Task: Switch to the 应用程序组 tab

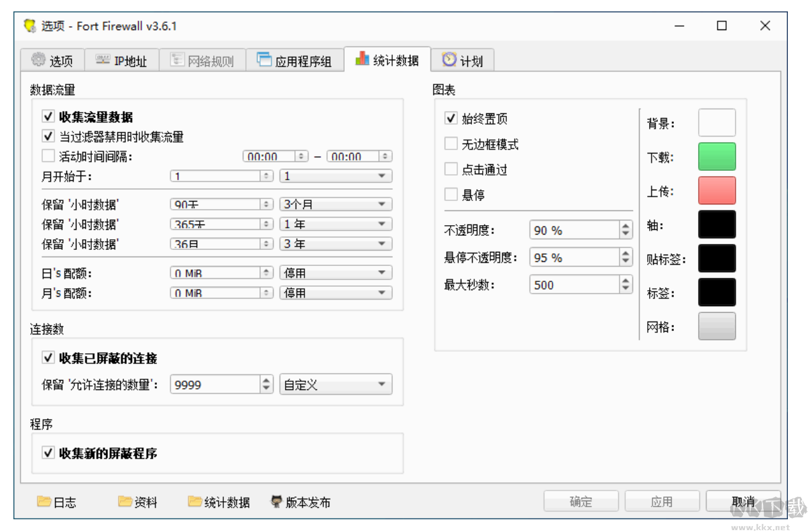Action: (297, 59)
